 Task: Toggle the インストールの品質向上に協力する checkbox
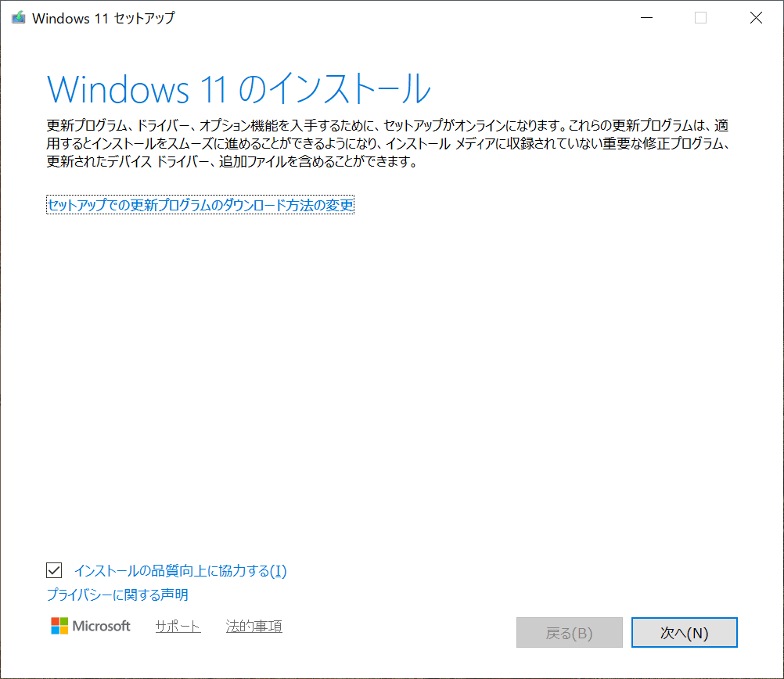tap(54, 570)
